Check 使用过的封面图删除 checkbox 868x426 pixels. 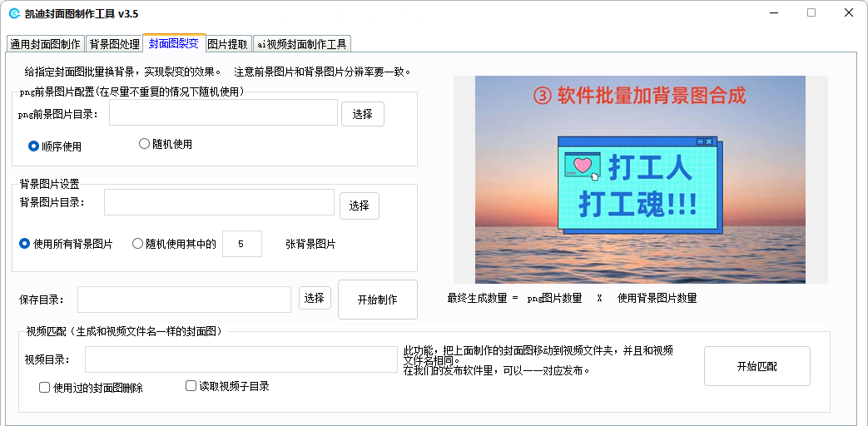click(92, 388)
